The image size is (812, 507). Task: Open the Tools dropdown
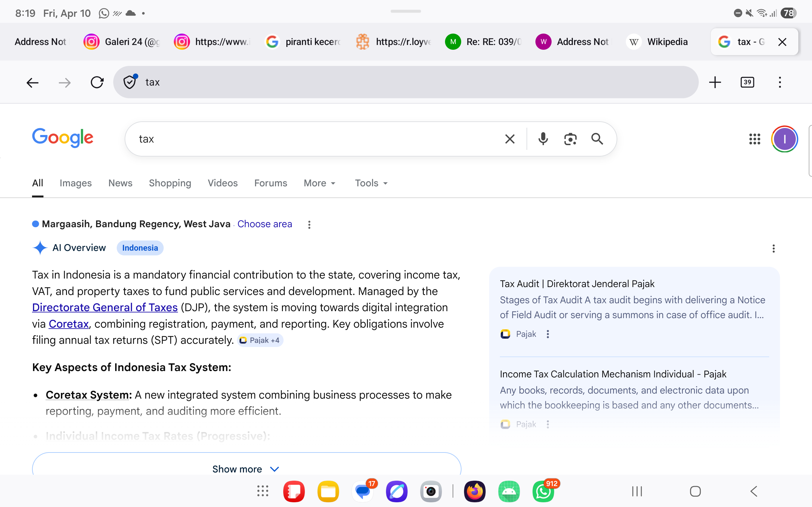pos(370,183)
